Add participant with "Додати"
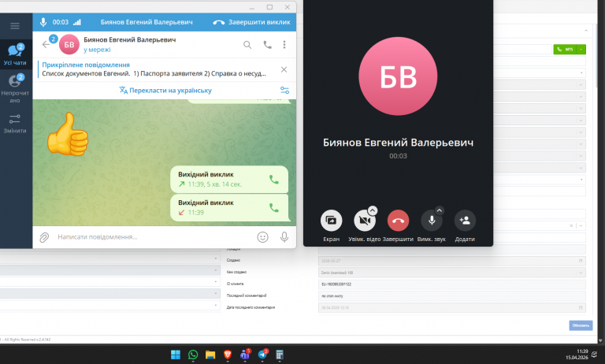Viewport: 605px width, 364px height. coord(465,221)
